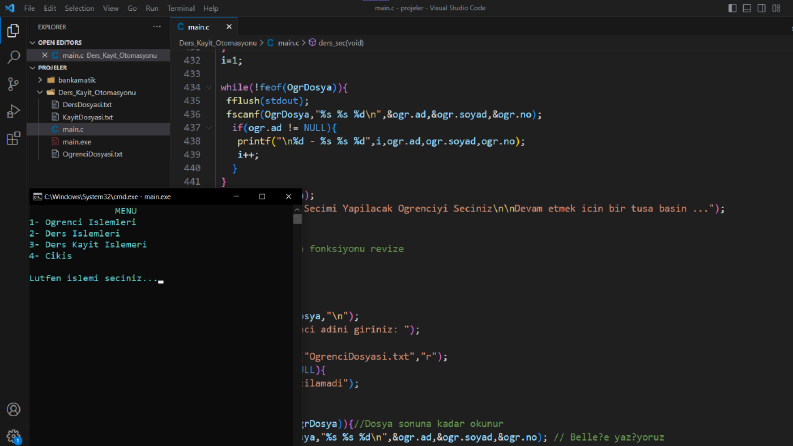Toggle primary side bar layout icon

732,8
